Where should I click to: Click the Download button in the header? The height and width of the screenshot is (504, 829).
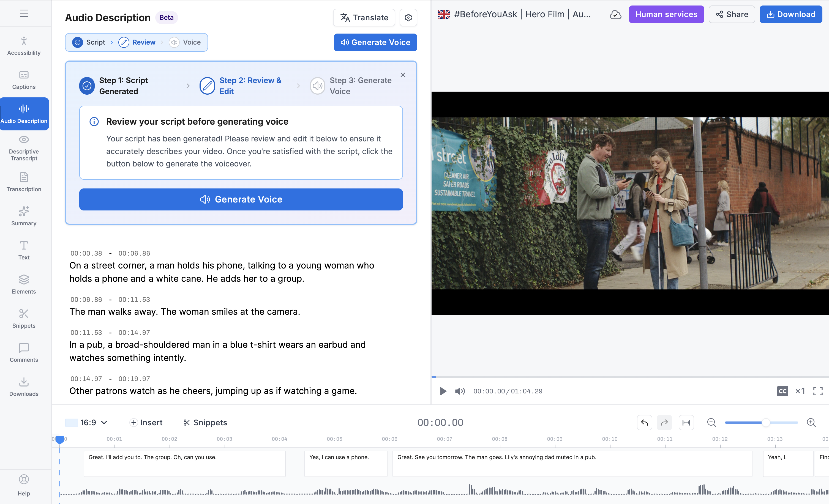click(x=790, y=15)
